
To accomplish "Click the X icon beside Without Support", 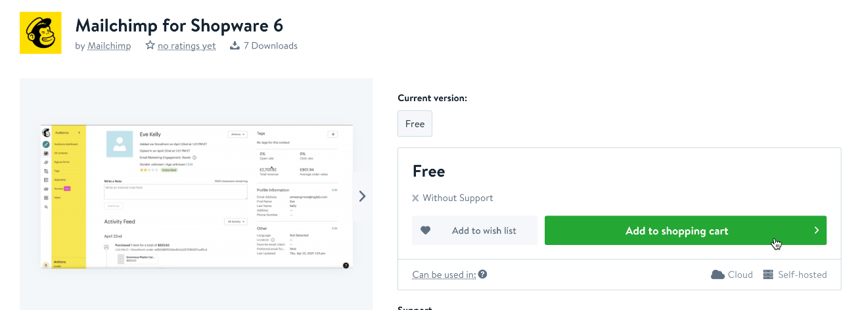I will point(415,198).
